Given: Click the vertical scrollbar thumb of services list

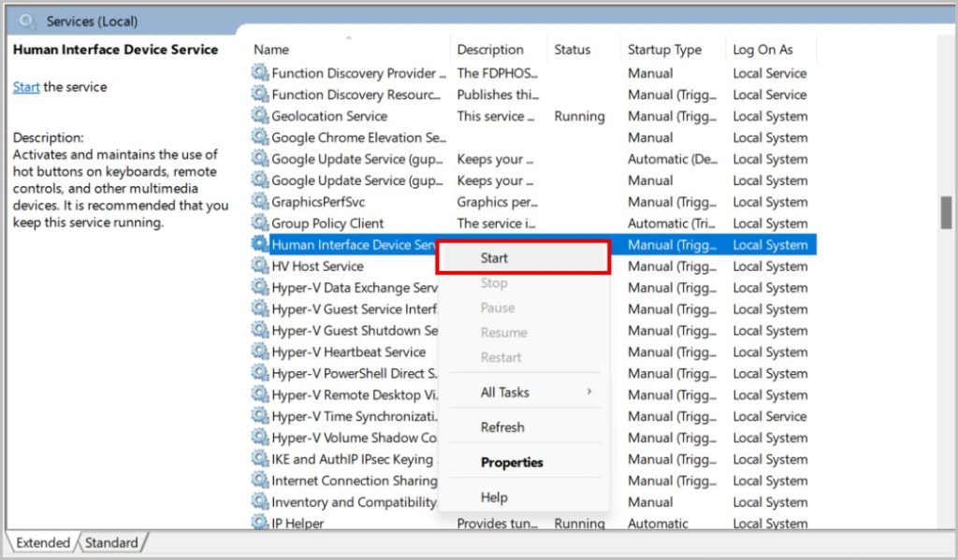Looking at the screenshot, I should pyautogui.click(x=946, y=212).
